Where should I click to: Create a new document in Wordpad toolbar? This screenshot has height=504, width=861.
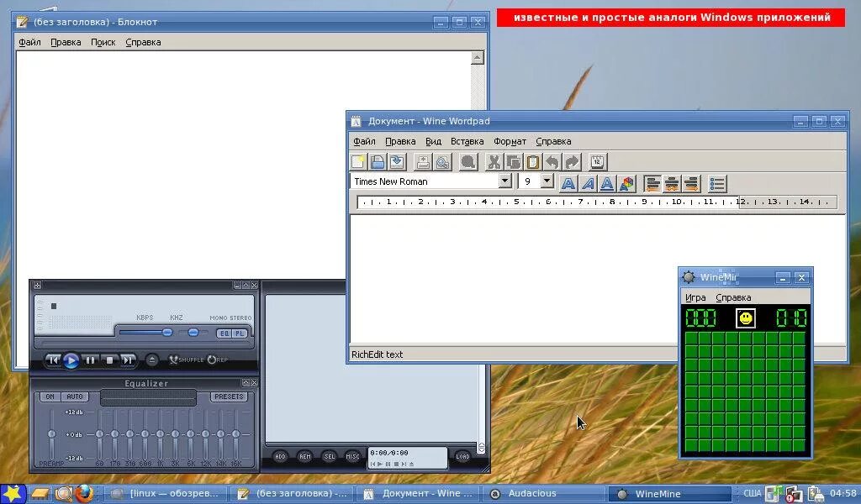point(358,162)
